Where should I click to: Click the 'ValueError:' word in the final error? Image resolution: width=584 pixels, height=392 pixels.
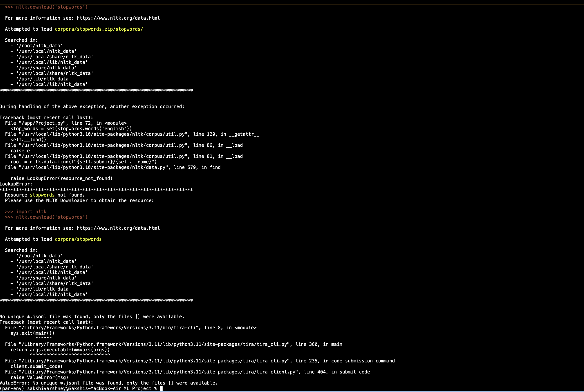15,383
